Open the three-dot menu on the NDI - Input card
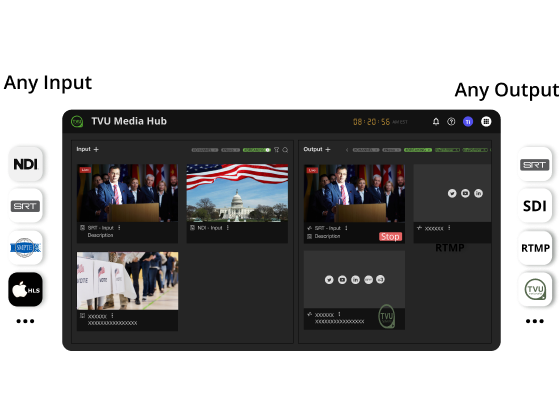This screenshot has height=416, width=559. pos(227,227)
